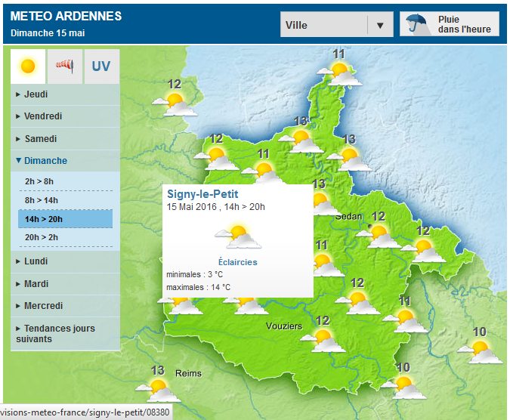Expand Vendredi forecast day

point(42,116)
